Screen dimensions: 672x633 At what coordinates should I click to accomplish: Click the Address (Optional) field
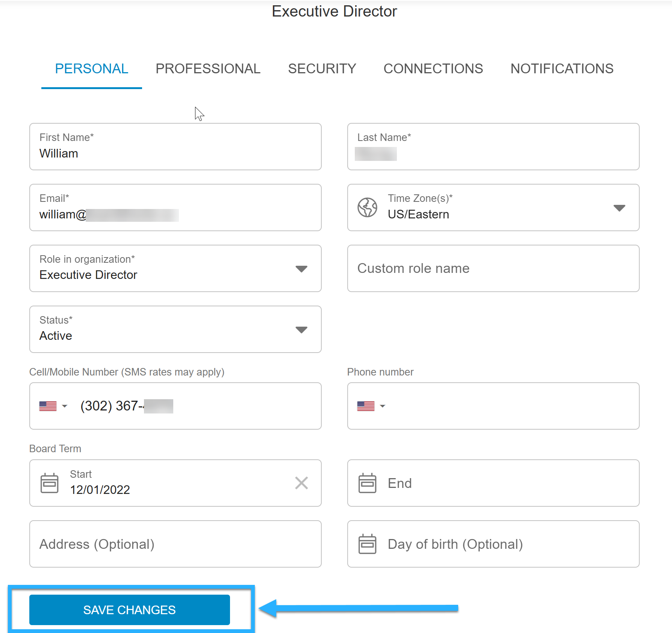176,544
